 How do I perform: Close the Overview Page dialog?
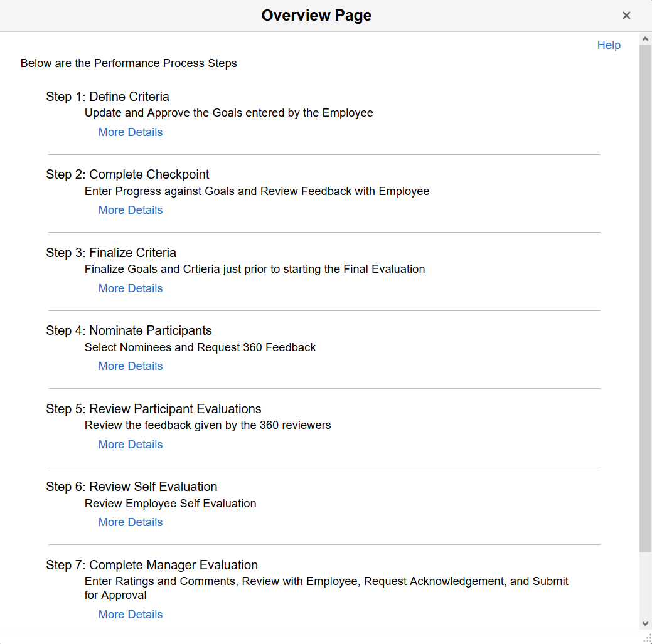(x=626, y=15)
